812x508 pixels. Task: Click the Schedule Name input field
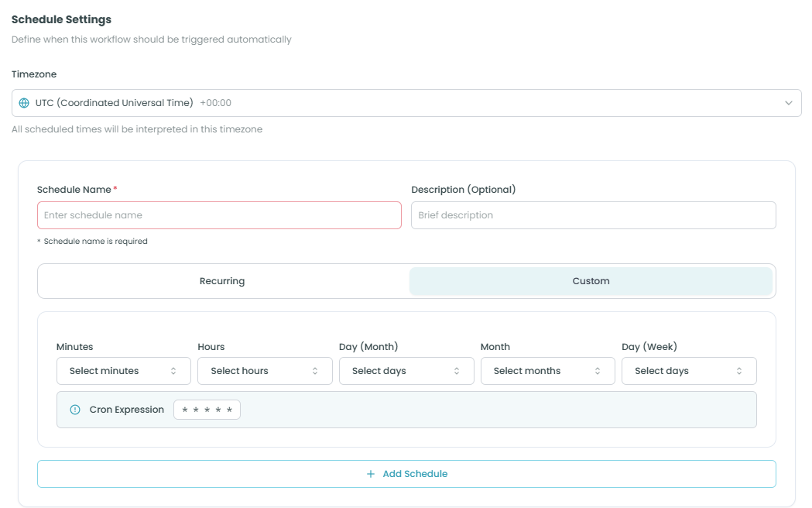pyautogui.click(x=219, y=215)
